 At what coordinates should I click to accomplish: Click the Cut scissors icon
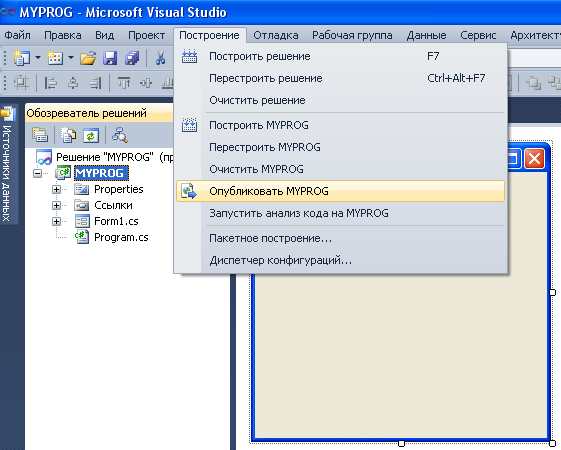[x=160, y=58]
